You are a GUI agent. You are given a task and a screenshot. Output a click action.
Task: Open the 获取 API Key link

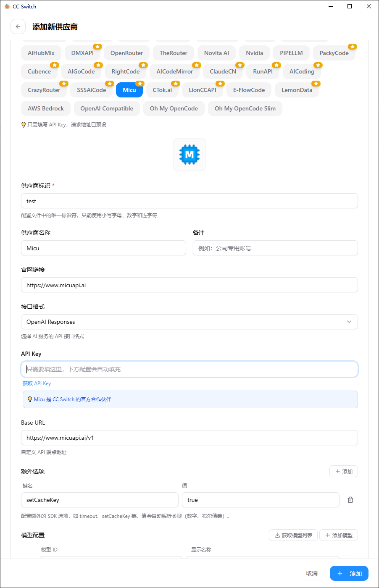click(x=37, y=383)
